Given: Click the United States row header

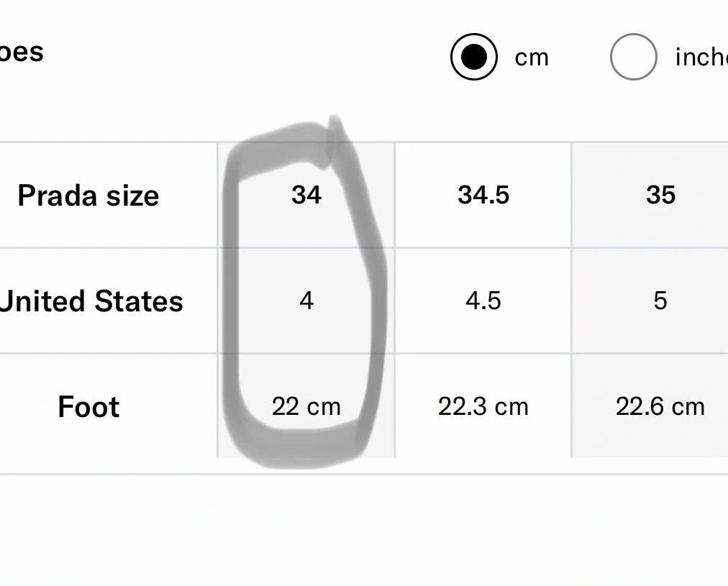Looking at the screenshot, I should [x=91, y=301].
